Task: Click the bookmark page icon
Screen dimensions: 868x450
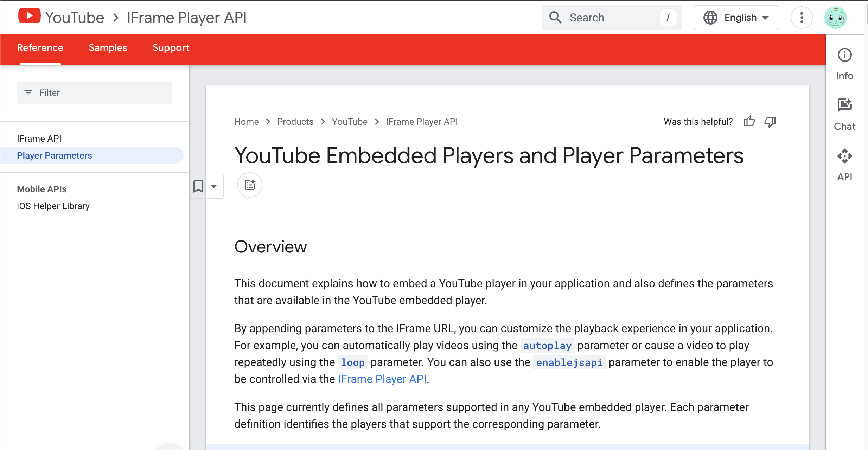Action: 198,186
